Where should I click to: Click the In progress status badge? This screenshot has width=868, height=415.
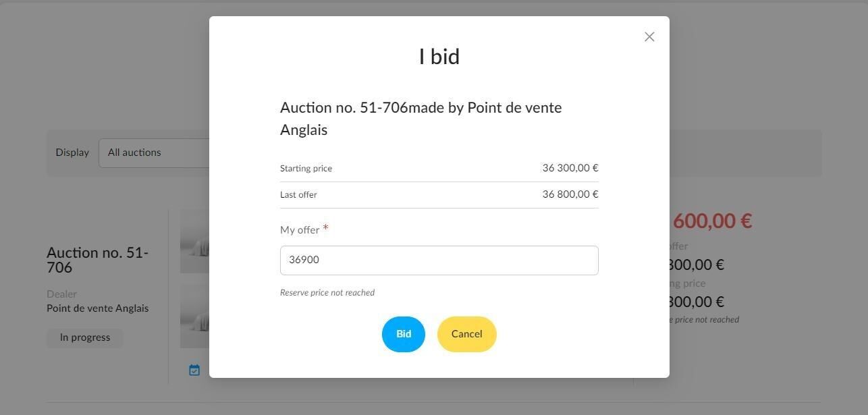click(x=85, y=337)
